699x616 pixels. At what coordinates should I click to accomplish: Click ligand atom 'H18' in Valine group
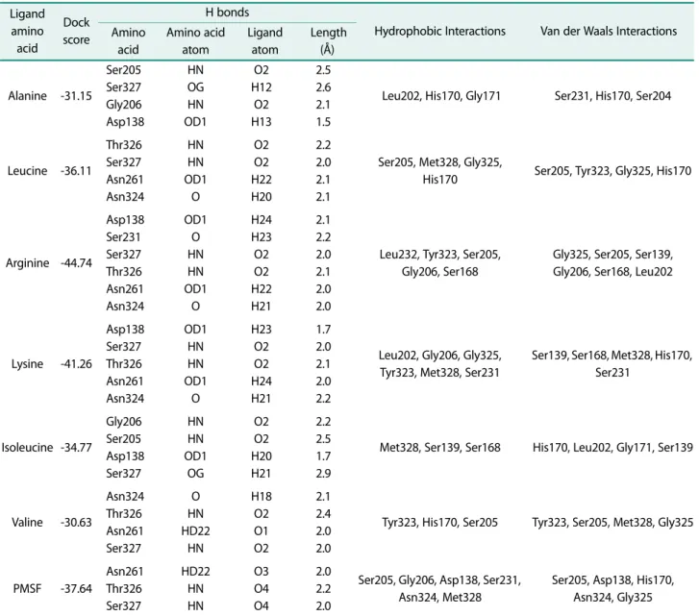262,496
